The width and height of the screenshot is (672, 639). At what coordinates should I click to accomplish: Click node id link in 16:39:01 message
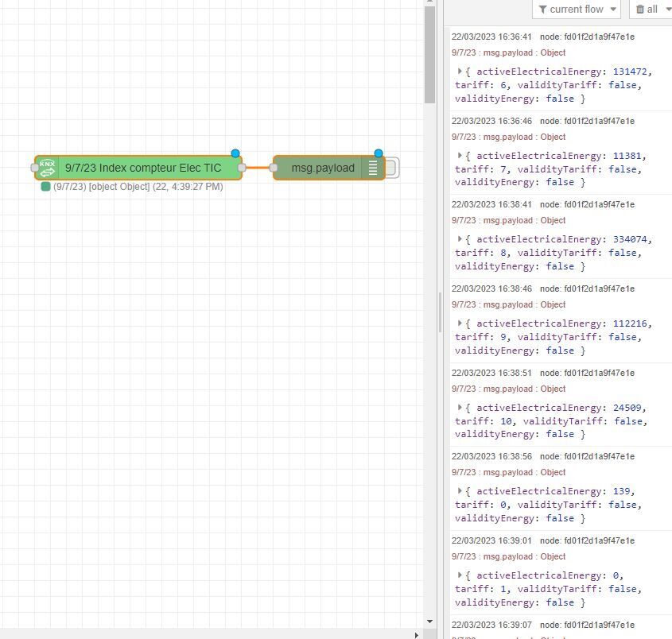tap(587, 541)
